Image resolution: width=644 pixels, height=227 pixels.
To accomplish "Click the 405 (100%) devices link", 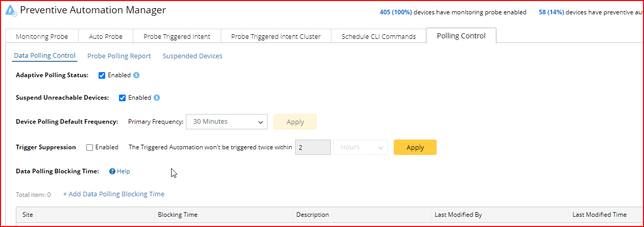I will pos(396,12).
